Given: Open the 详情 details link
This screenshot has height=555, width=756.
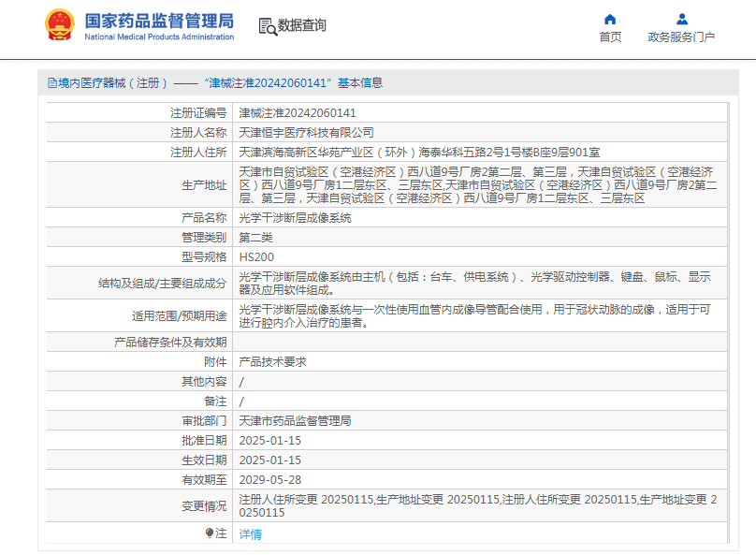Looking at the screenshot, I should [250, 533].
